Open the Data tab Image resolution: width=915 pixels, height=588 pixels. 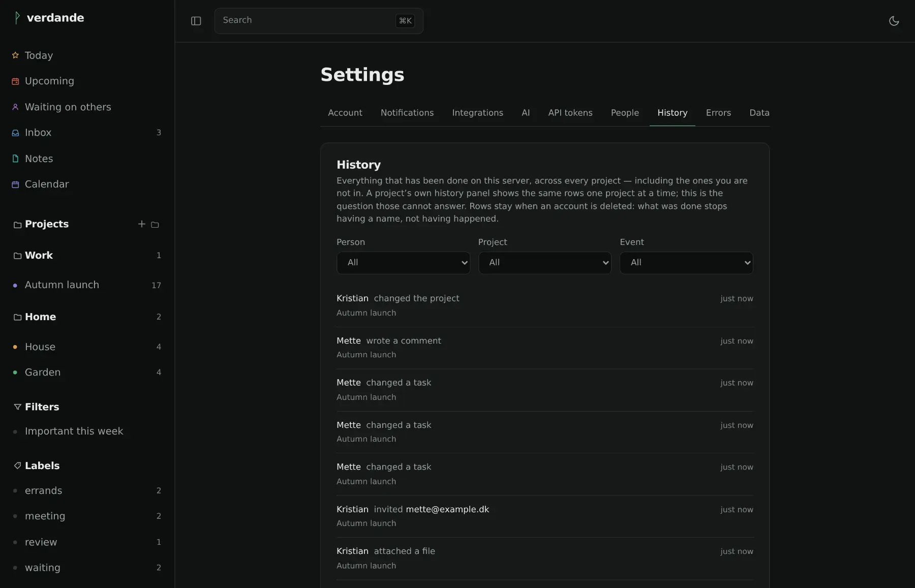click(759, 113)
